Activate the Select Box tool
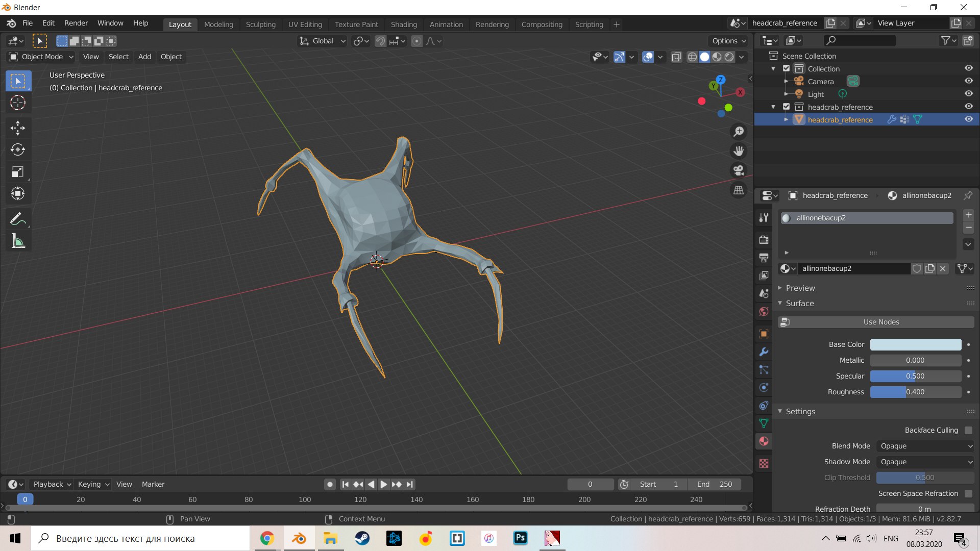Screen dimensions: 980x551 pos(18,81)
